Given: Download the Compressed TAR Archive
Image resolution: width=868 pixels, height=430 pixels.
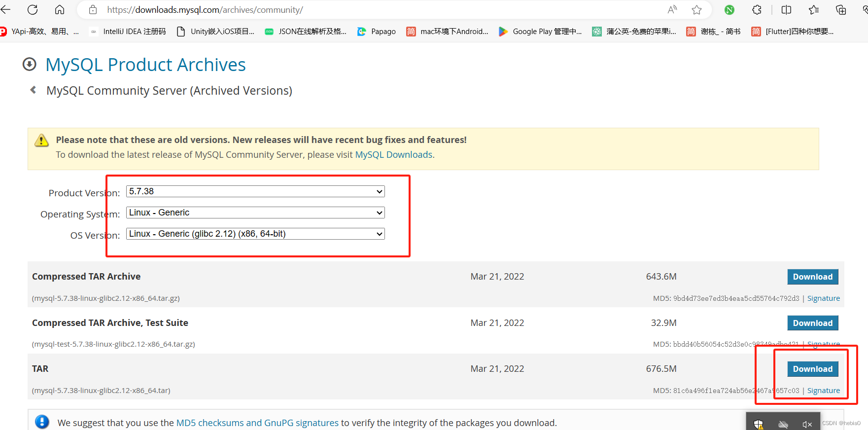Looking at the screenshot, I should [813, 277].
